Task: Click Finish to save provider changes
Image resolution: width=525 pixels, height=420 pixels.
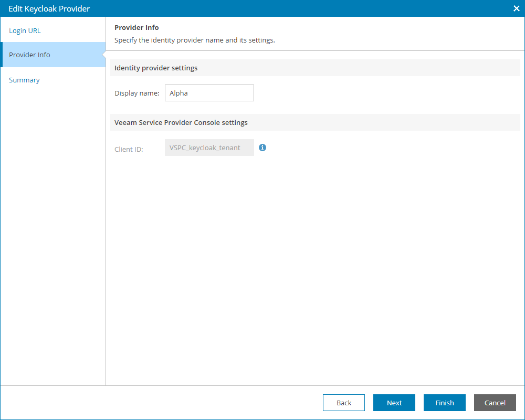Action: coord(444,403)
